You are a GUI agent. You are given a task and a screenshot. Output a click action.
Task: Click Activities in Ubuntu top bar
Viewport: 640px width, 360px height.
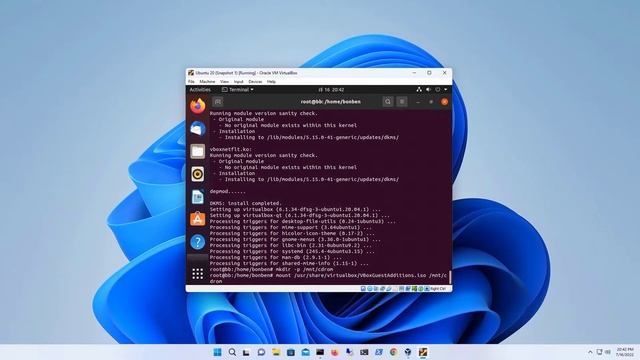[x=200, y=89]
